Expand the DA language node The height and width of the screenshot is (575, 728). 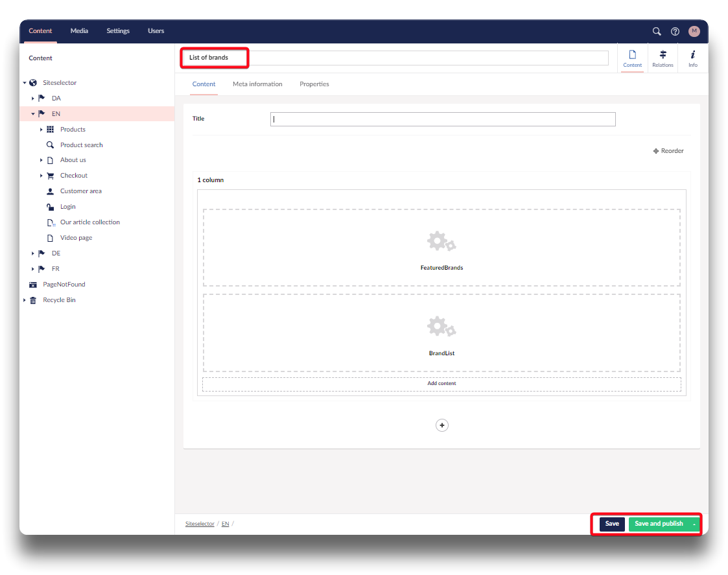[x=33, y=99]
